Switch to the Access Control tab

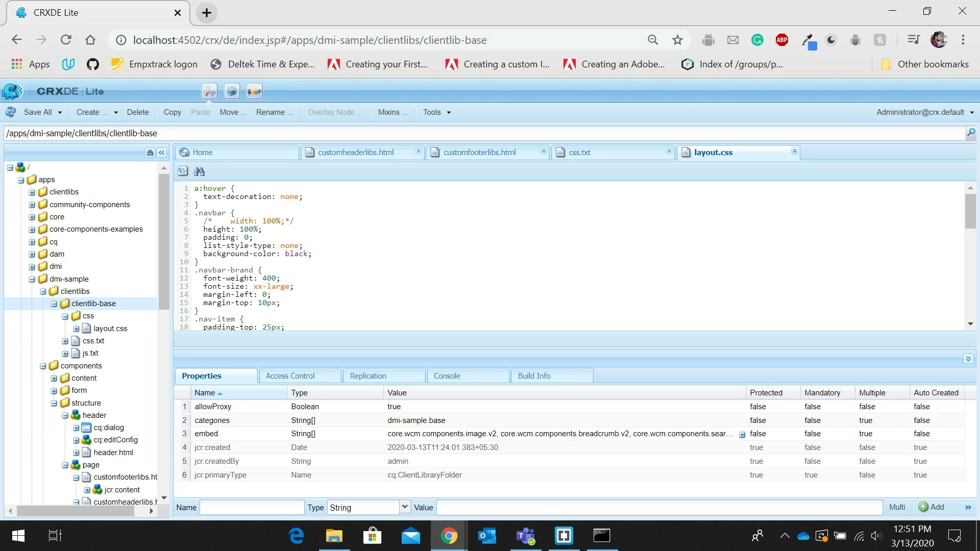coord(290,376)
